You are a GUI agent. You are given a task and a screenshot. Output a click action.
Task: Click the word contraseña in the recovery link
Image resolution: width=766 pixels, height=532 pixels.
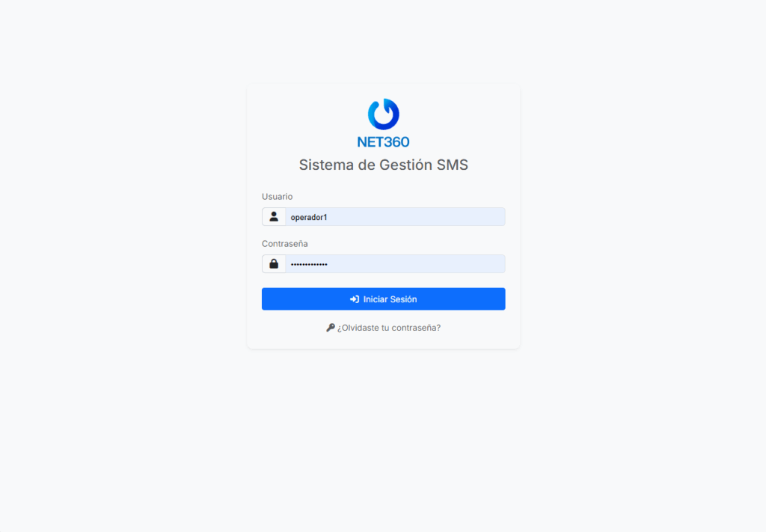414,328
